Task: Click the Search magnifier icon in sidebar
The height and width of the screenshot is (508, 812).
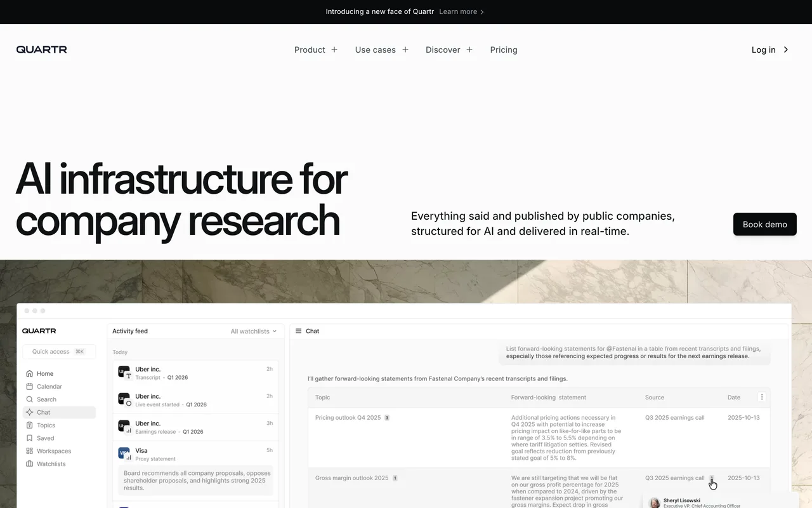Action: click(x=30, y=399)
